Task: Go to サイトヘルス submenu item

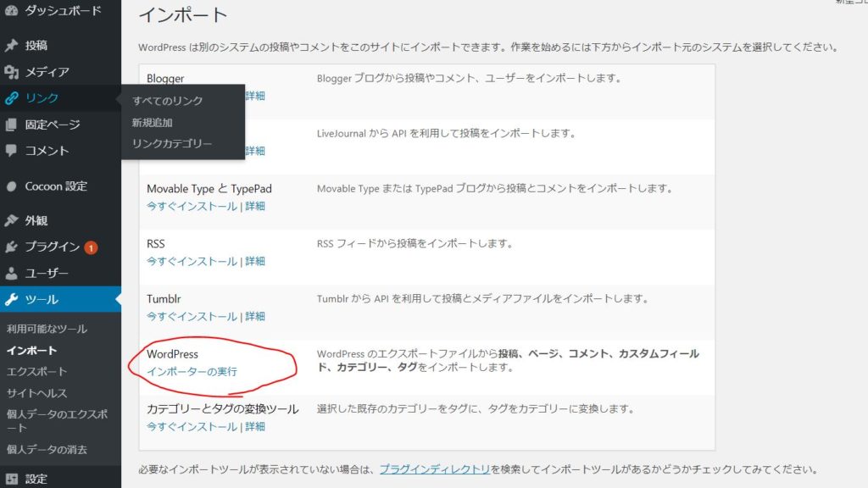Action: (x=36, y=393)
